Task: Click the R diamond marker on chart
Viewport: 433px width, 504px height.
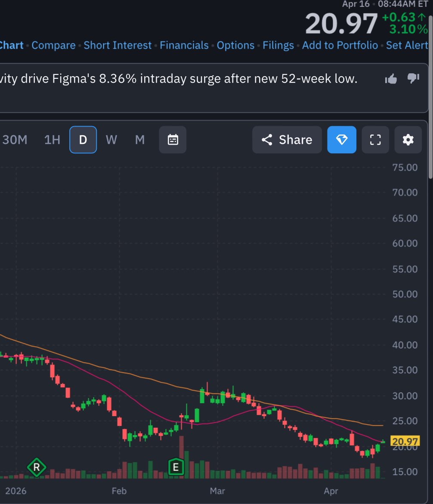Action: (37, 467)
